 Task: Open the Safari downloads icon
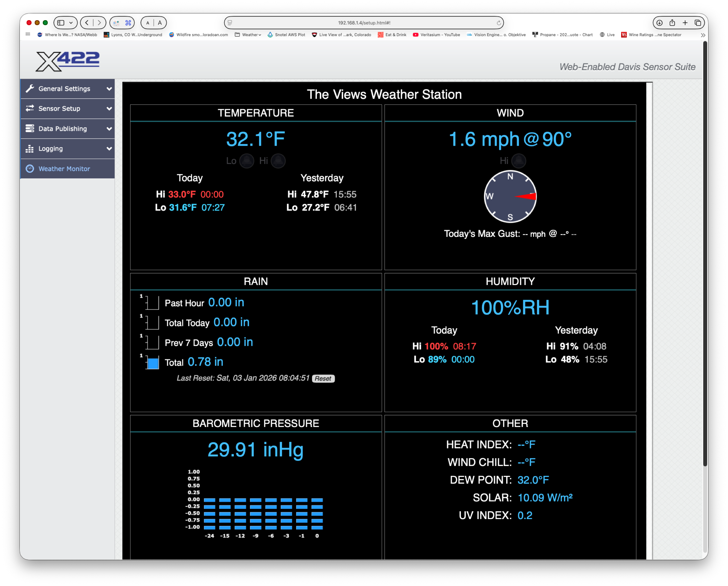click(659, 23)
